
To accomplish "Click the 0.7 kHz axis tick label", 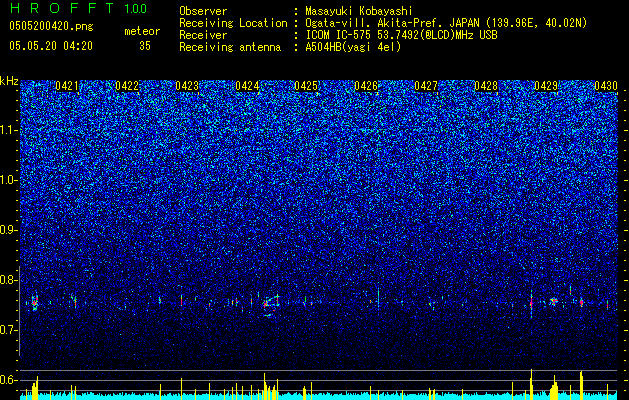I will [9, 330].
